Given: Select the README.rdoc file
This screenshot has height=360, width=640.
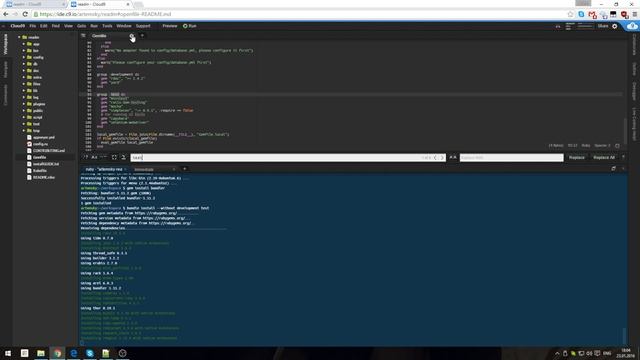Looking at the screenshot, I should (44, 178).
